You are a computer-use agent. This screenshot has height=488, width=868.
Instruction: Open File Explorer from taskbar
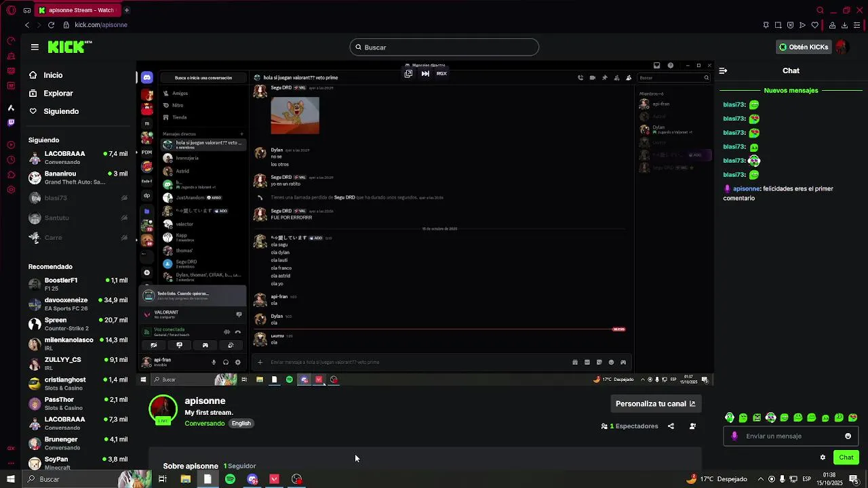[185, 479]
